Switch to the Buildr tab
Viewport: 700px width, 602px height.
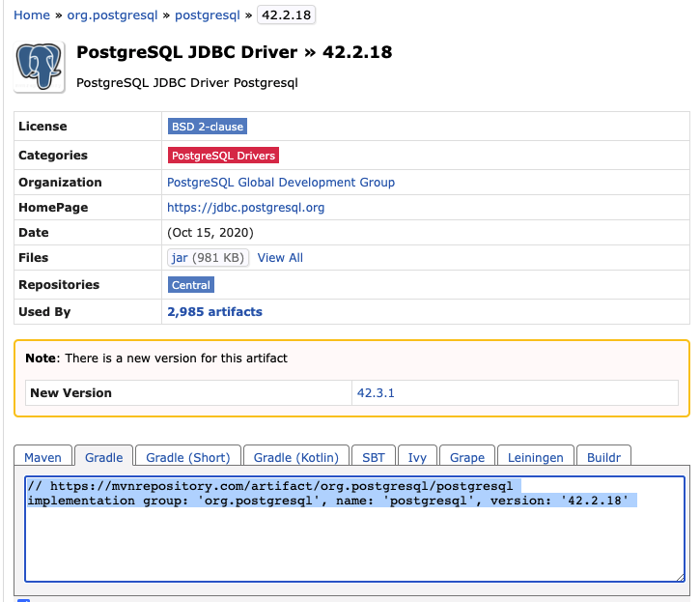coord(604,457)
